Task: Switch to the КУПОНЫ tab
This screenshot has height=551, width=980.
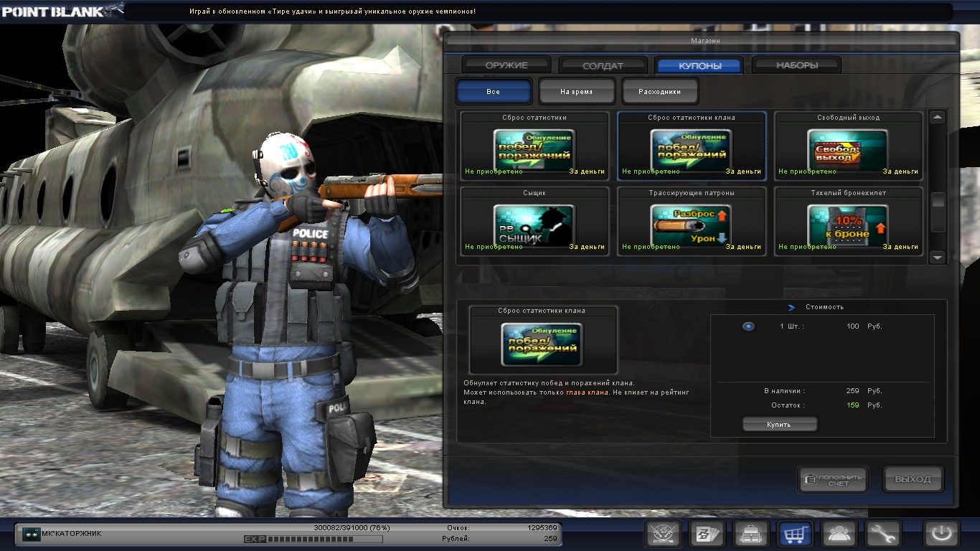Action: tap(699, 65)
